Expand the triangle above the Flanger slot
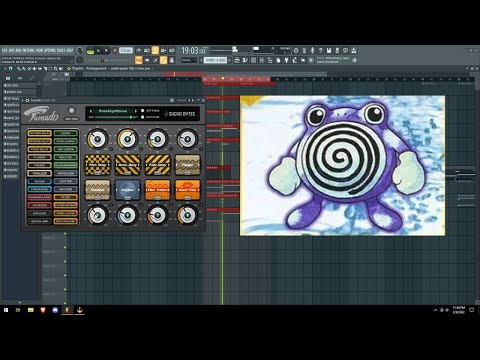Screen dimensions: 480x360 (188, 152)
